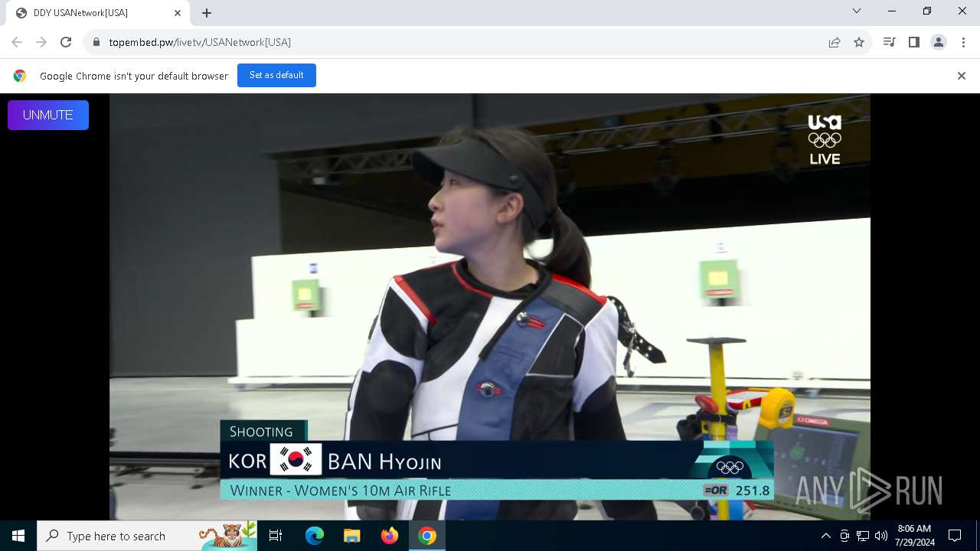View site information lock icon
Image resolution: width=980 pixels, height=551 pixels.
pyautogui.click(x=96, y=42)
